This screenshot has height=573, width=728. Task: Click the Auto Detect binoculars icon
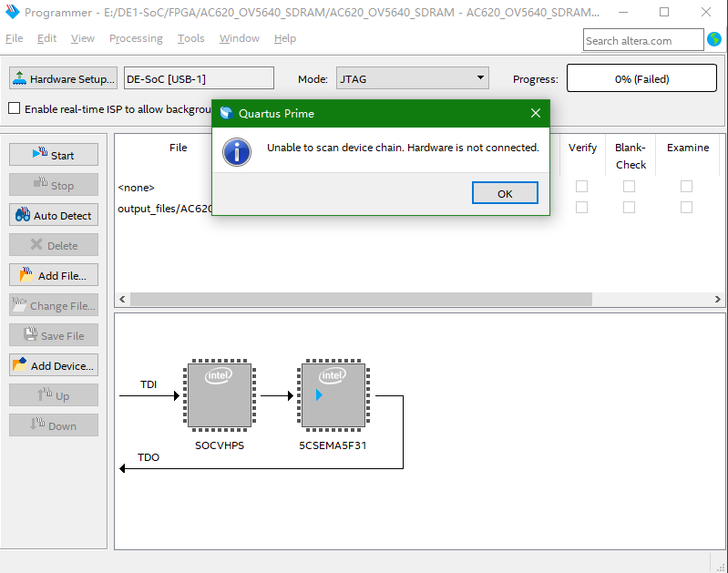[x=23, y=214]
